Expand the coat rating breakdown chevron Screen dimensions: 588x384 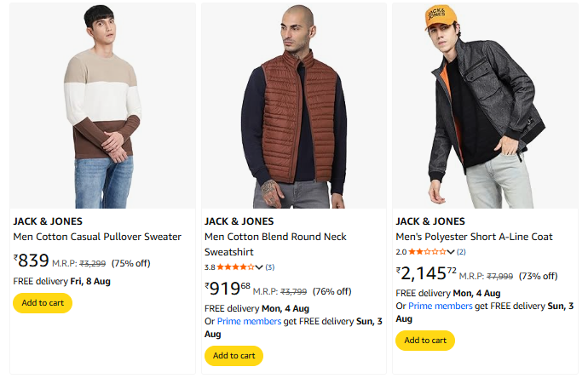pos(451,252)
